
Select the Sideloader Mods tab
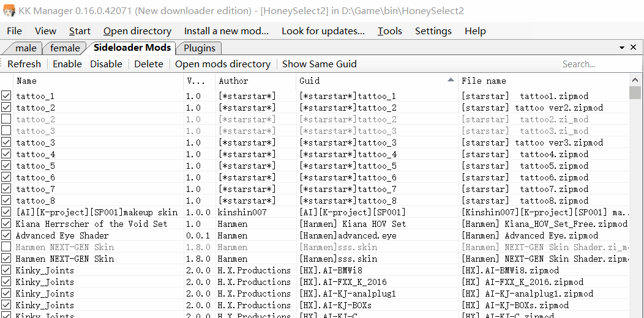pyautogui.click(x=132, y=48)
